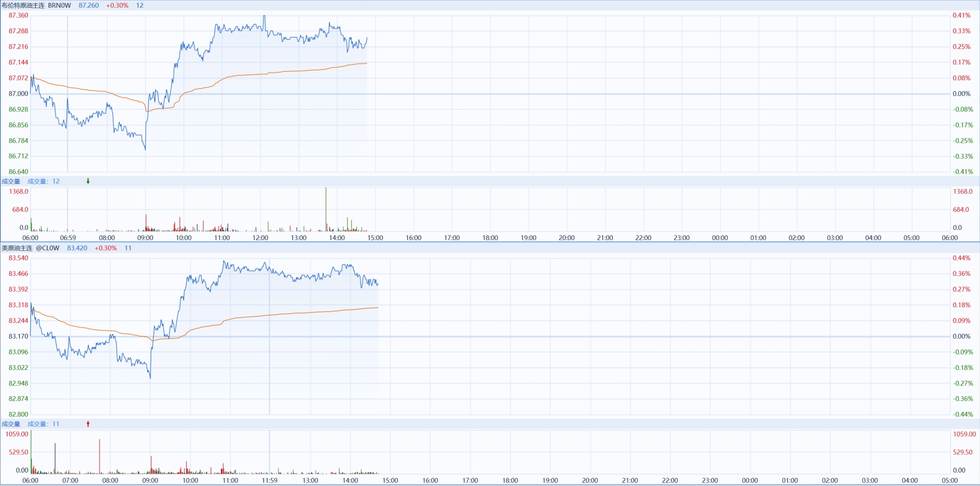
Task: Click the 成交量: 12 volume readout
Action: (43, 181)
